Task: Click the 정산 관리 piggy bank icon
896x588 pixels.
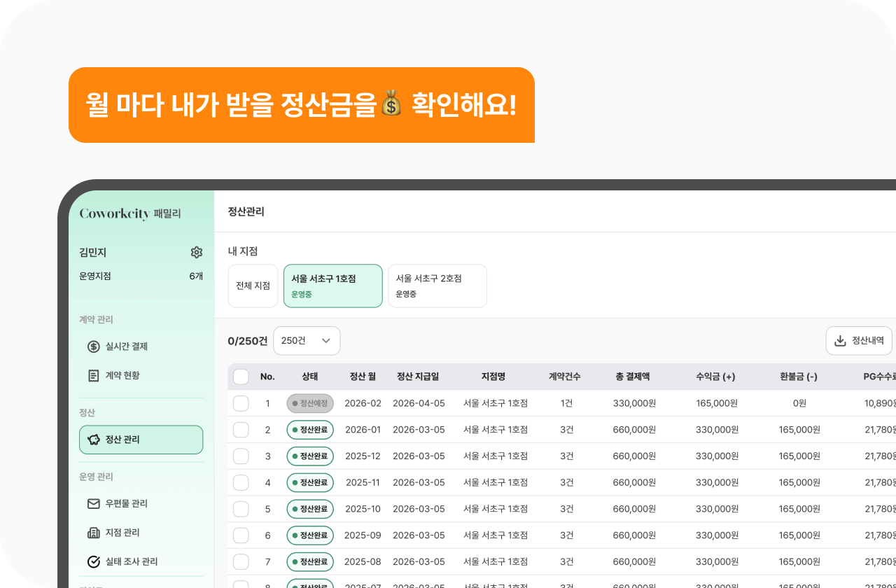Action: (94, 440)
